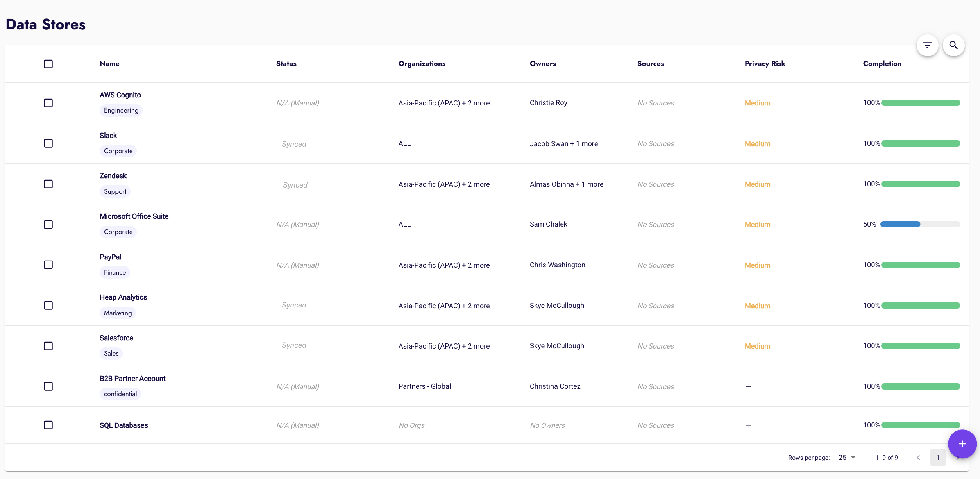Viewport: 980px width, 479px height.
Task: Click the Sources column header
Action: (651, 64)
